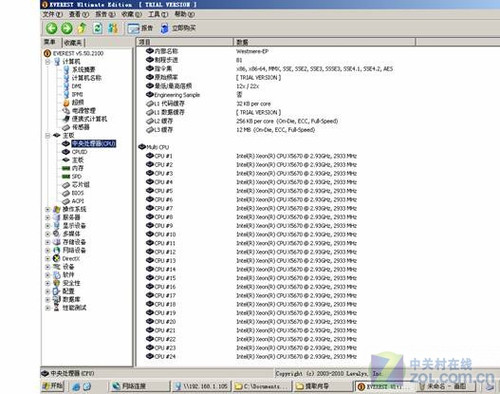Open the 工具 (Tools) menu
500x394 pixels.
(158, 14)
